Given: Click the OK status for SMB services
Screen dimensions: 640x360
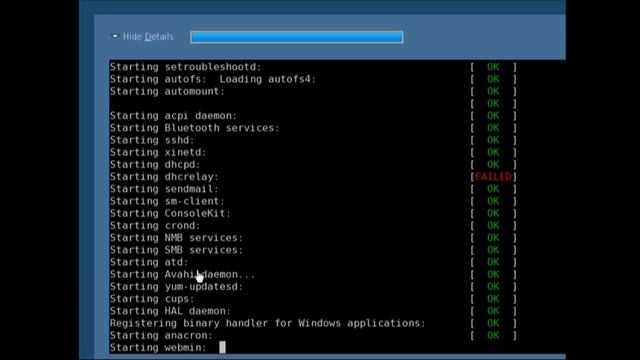Looking at the screenshot, I should [x=493, y=250].
